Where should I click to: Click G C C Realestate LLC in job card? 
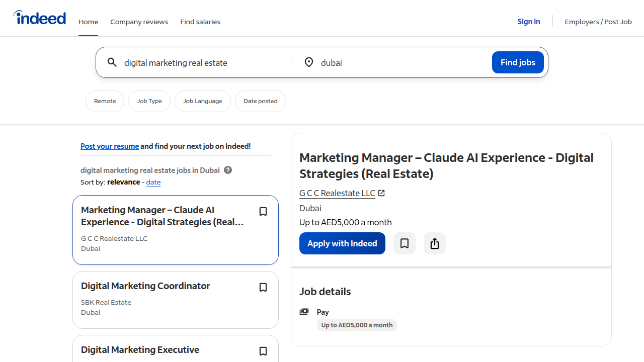point(114,238)
